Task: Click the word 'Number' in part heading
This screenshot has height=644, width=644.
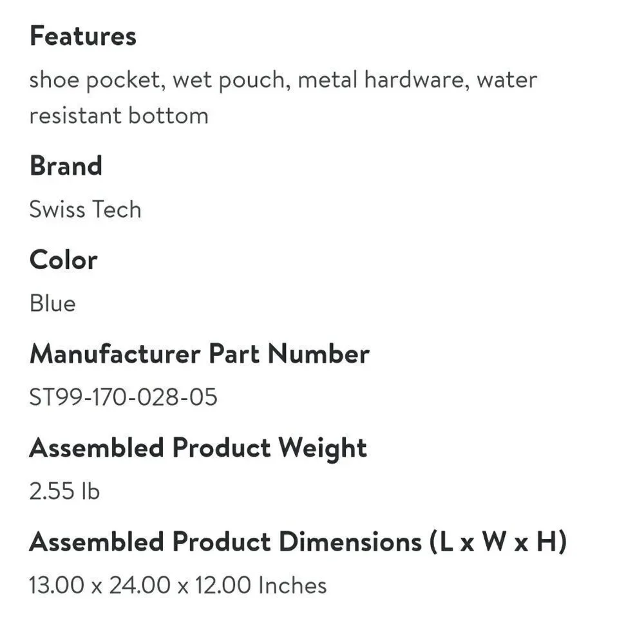Action: 318,354
